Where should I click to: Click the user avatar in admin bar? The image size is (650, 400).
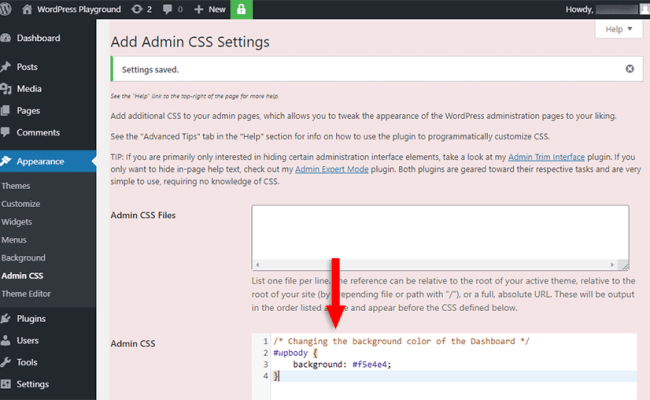coord(645,9)
